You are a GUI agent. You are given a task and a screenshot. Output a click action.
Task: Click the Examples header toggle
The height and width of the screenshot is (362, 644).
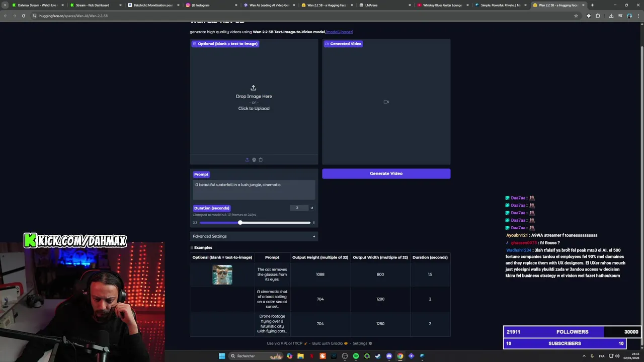click(202, 248)
